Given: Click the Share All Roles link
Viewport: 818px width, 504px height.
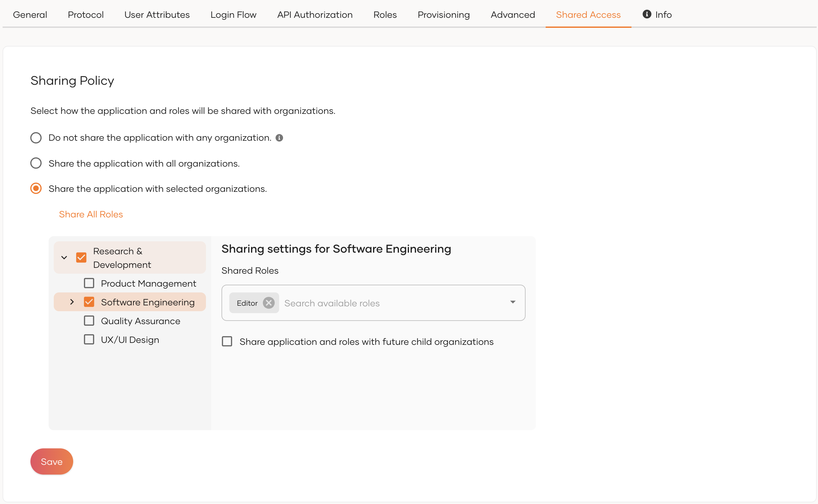Looking at the screenshot, I should click(91, 214).
